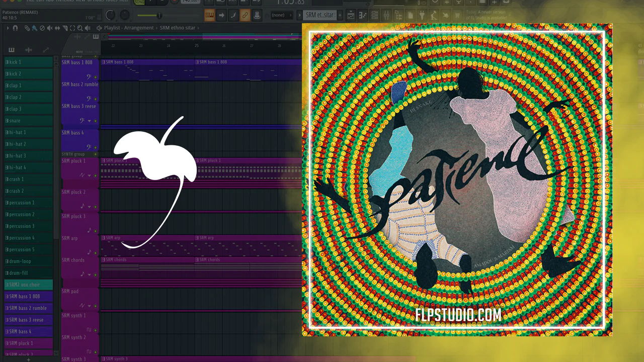Show the pattern clips picker tab icon
644x362 pixels.
click(12, 50)
